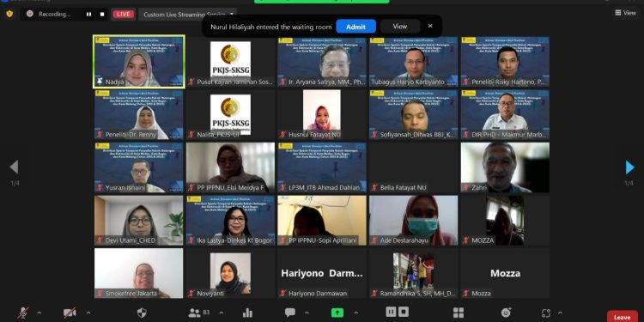
Task: Select Devi Utami_CHED's video tile
Action: pyautogui.click(x=139, y=221)
